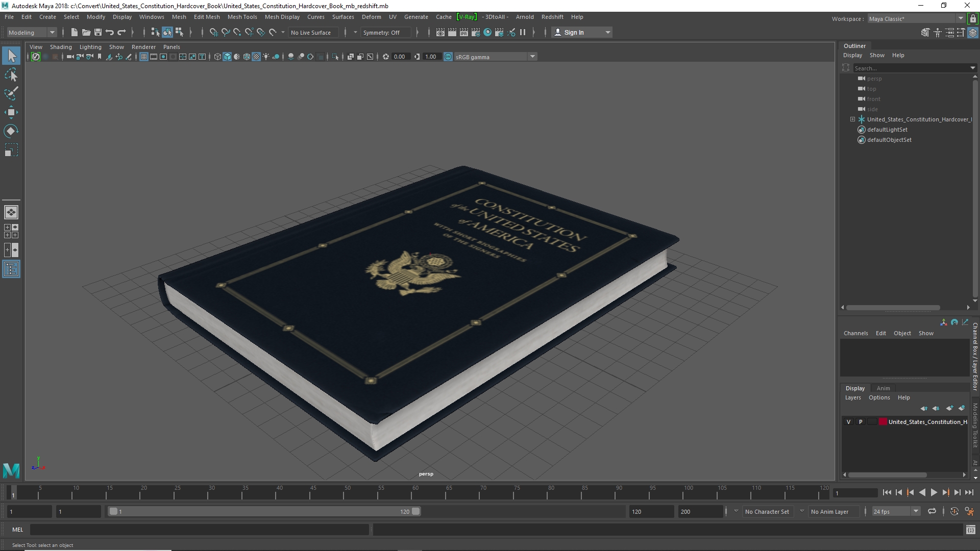This screenshot has height=551, width=980.
Task: Open the Modeling menu set dropdown
Action: pyautogui.click(x=31, y=32)
